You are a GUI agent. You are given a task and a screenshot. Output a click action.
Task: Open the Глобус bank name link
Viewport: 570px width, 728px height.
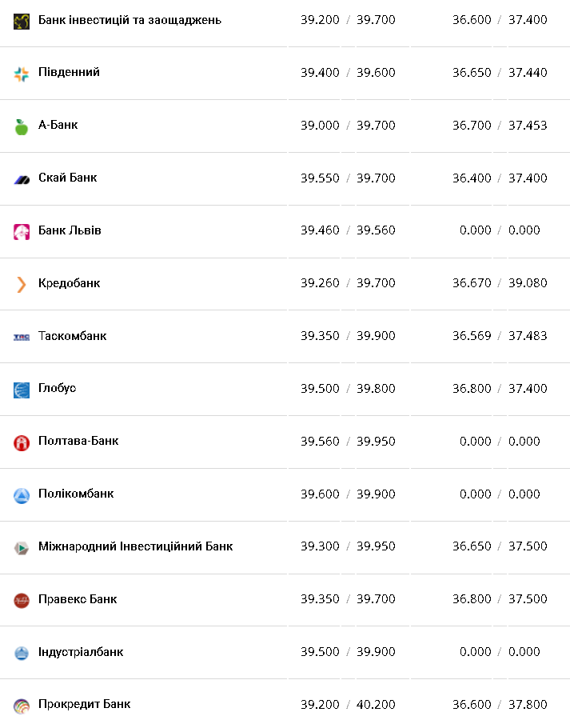[57, 388]
